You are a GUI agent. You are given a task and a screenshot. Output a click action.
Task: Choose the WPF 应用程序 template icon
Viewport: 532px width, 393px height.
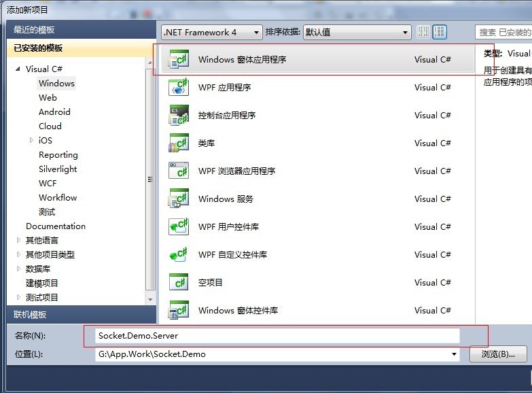pyautogui.click(x=179, y=87)
